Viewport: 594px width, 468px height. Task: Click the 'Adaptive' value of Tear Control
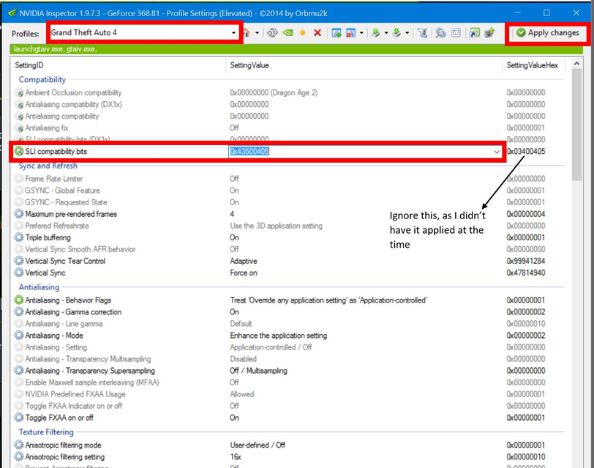244,261
